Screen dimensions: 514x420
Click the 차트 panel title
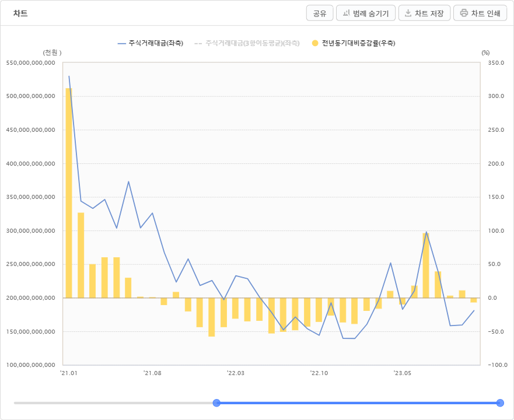20,13
